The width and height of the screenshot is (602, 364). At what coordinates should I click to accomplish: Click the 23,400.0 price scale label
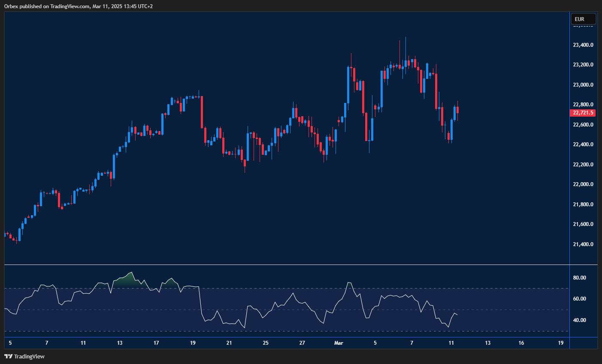(583, 45)
